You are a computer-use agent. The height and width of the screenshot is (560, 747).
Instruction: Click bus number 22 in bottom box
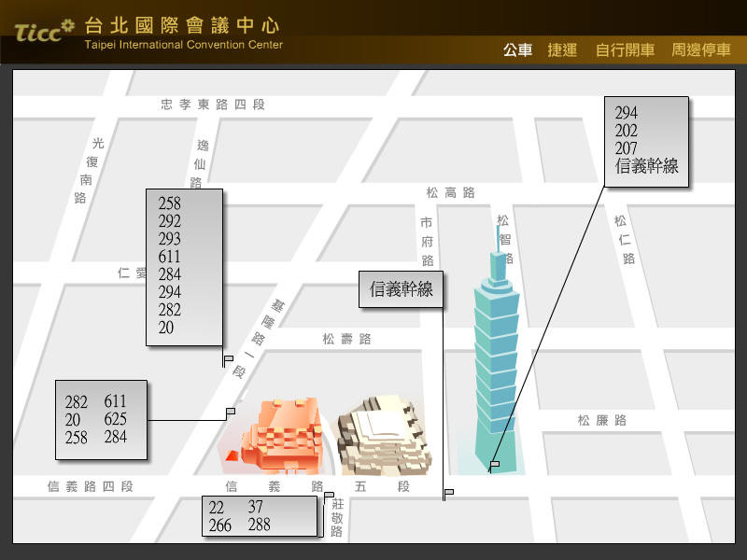(217, 507)
